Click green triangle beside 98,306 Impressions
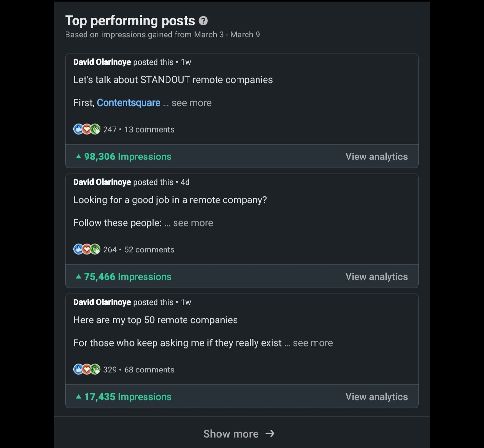Image resolution: width=484 pixels, height=448 pixels. point(78,157)
